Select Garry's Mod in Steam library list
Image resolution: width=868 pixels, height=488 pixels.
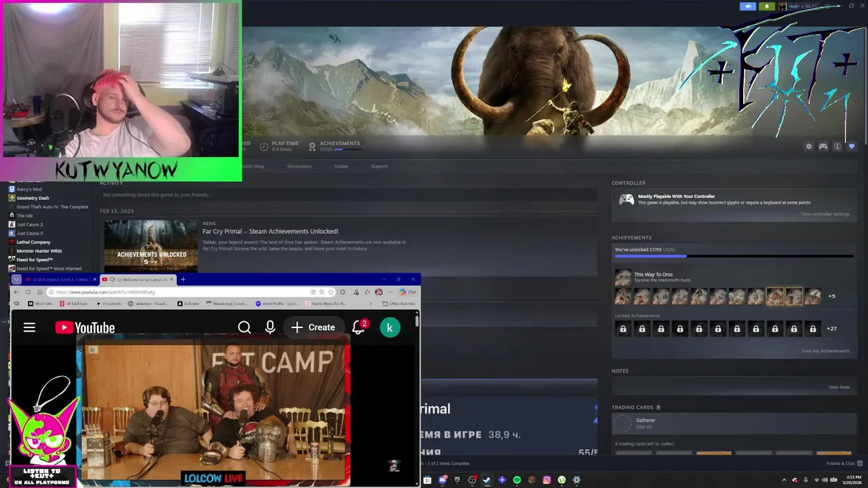[x=29, y=189]
